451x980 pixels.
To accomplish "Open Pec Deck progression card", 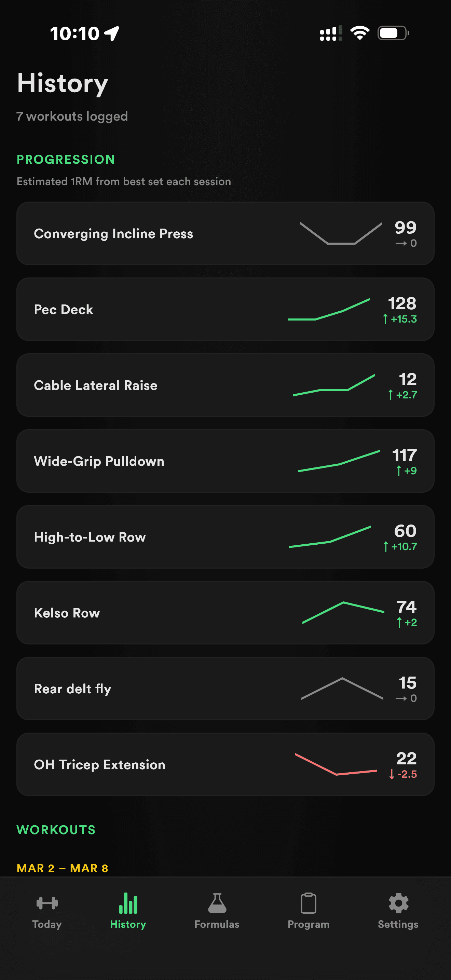I will coord(64,310).
